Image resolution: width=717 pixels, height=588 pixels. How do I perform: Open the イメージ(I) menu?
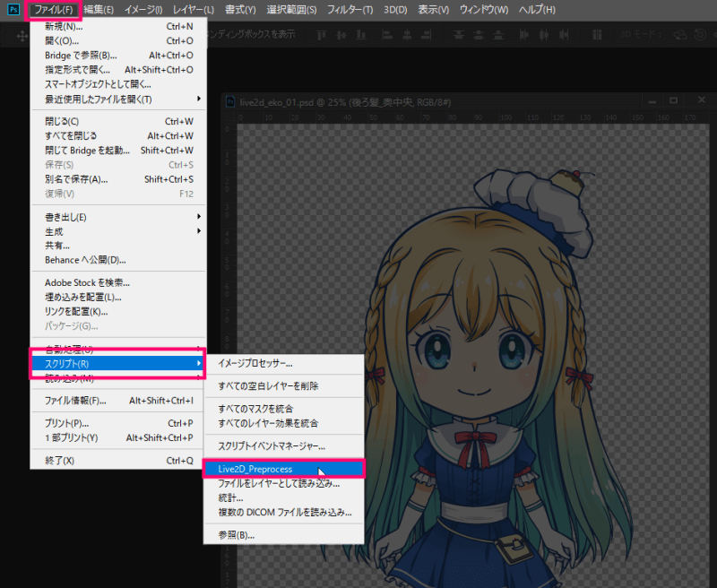click(x=143, y=10)
